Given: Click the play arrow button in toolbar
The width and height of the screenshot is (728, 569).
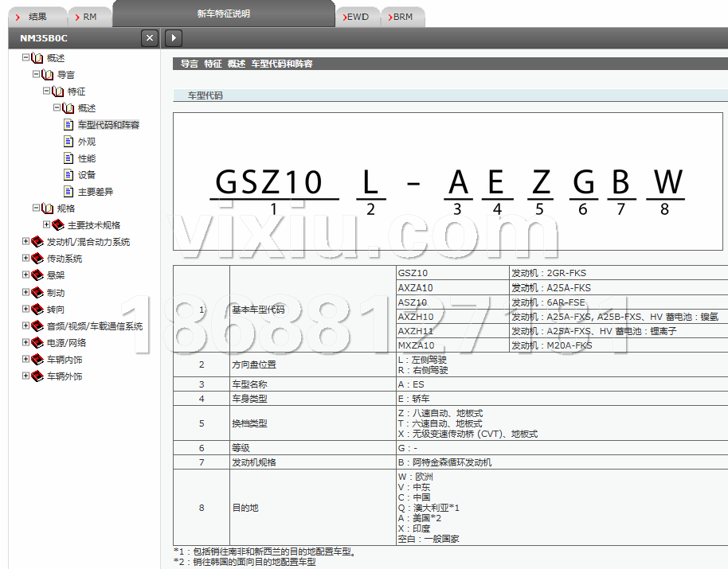Looking at the screenshot, I should click(x=174, y=38).
